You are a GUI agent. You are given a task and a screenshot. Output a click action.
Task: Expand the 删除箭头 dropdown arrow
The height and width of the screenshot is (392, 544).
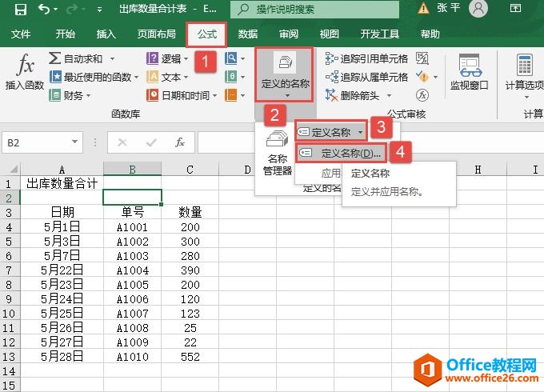[x=390, y=95]
